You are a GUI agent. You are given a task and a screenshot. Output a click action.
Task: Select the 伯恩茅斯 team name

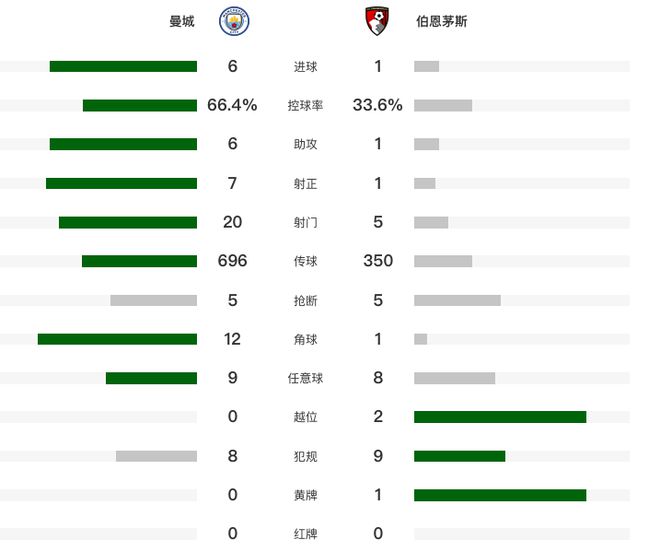[441, 21]
